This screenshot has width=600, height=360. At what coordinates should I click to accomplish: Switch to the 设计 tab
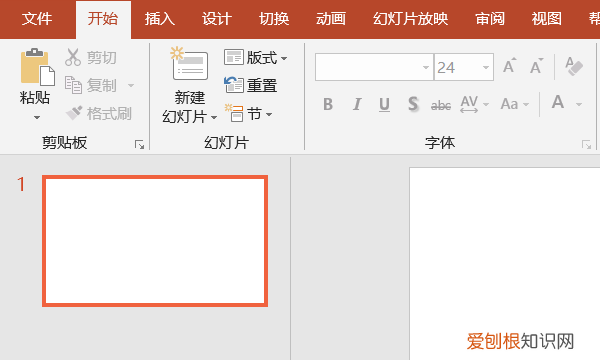(217, 19)
